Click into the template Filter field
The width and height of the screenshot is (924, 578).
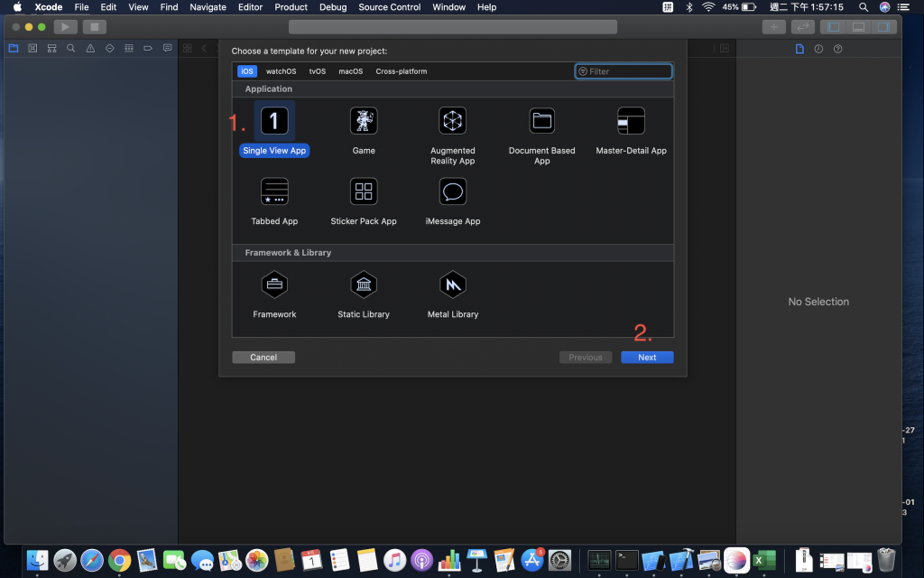click(624, 71)
